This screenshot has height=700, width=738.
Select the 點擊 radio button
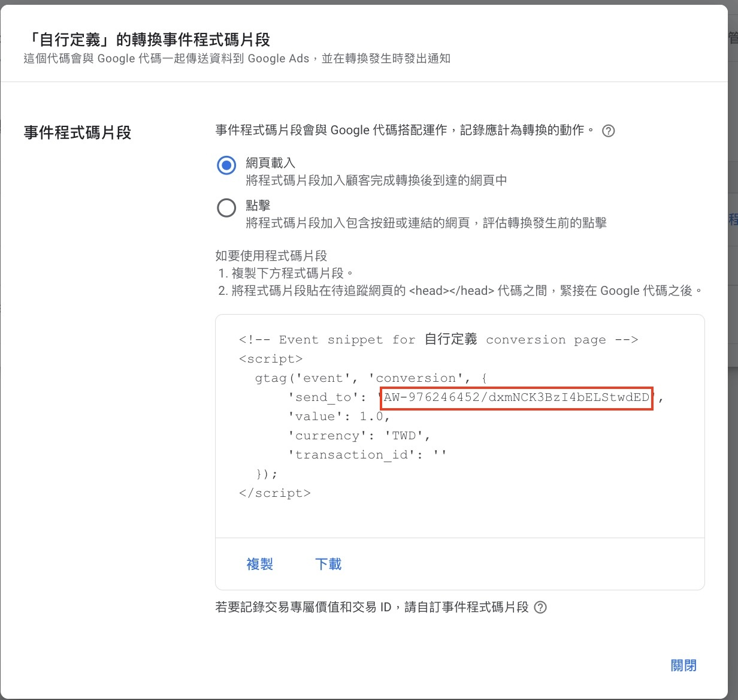point(226,208)
